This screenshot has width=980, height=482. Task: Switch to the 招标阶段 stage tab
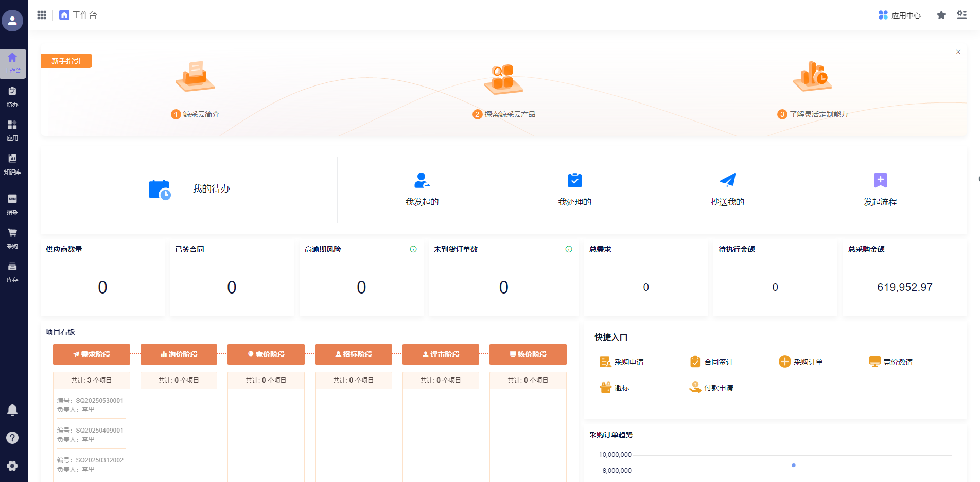click(353, 354)
